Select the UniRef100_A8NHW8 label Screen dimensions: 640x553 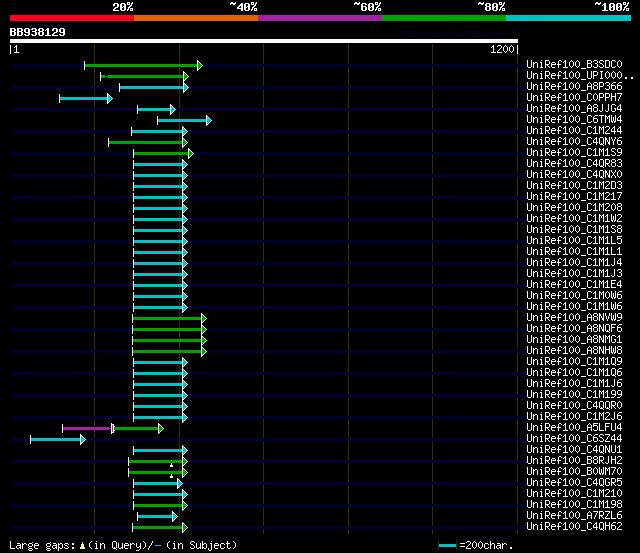point(574,351)
